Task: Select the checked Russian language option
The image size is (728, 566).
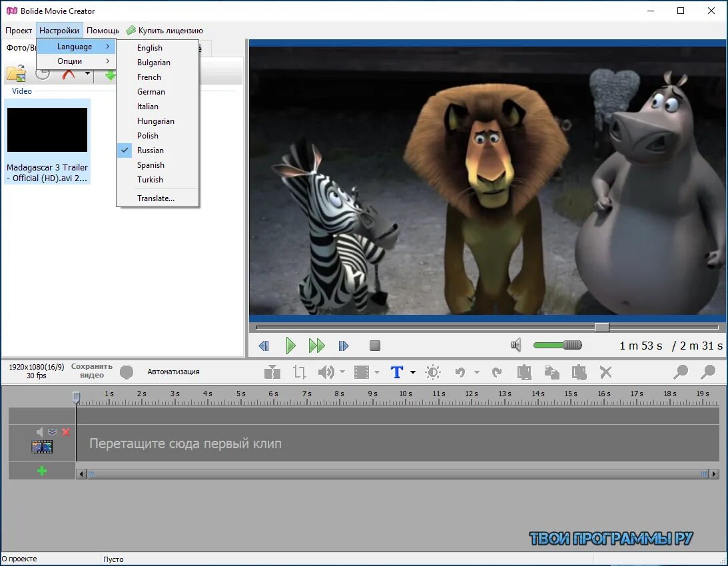Action: coord(157,150)
